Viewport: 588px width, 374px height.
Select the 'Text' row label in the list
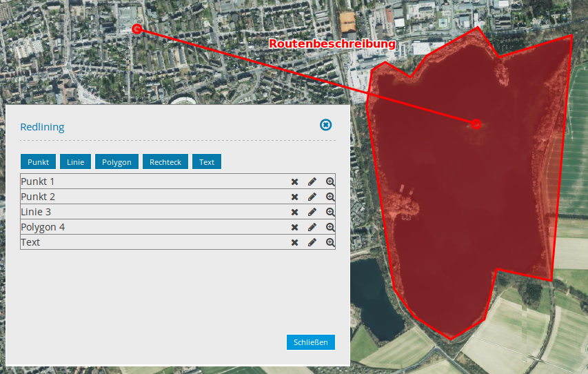[x=30, y=242]
